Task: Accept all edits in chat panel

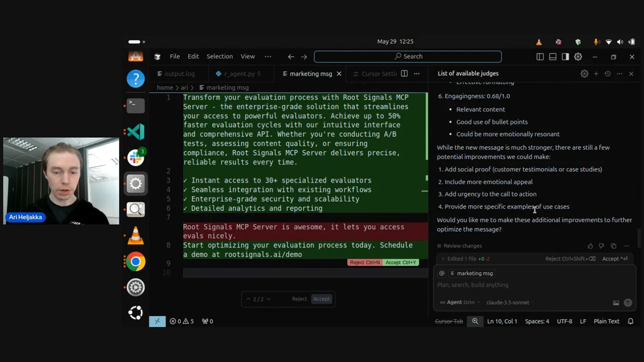Action: click(x=615, y=259)
